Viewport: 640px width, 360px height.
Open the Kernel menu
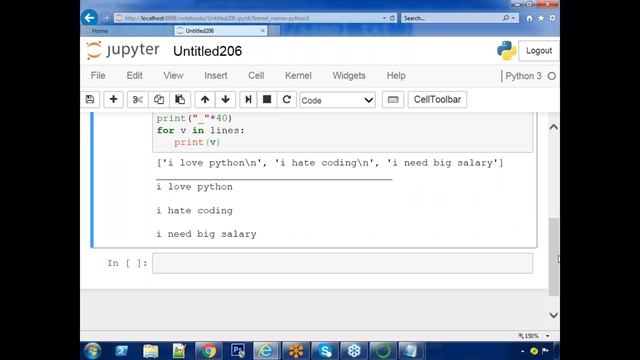[298, 76]
